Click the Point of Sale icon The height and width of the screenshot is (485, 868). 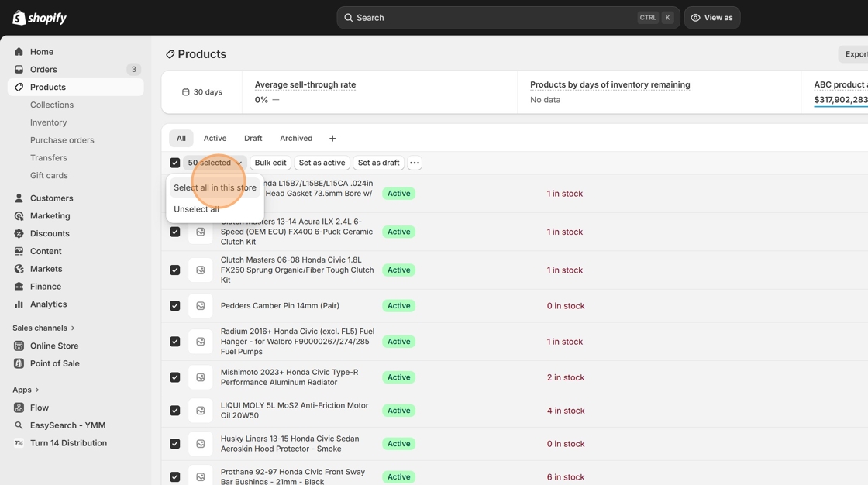pos(19,364)
